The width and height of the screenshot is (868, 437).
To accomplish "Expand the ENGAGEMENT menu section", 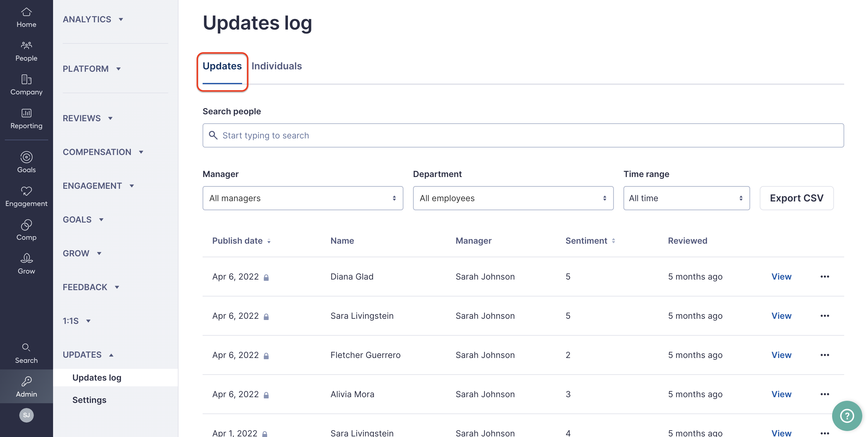I will point(99,186).
